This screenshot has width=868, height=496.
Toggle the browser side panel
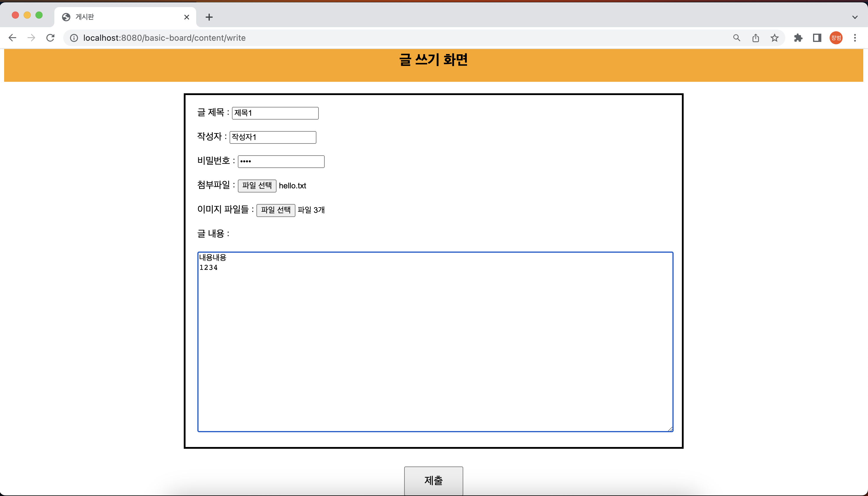[817, 38]
